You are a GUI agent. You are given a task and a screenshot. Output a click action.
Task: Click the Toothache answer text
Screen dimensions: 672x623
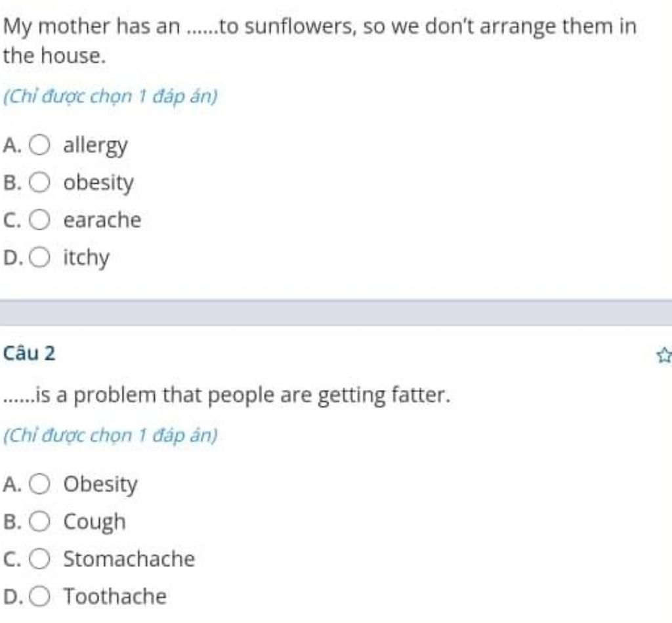tap(115, 597)
